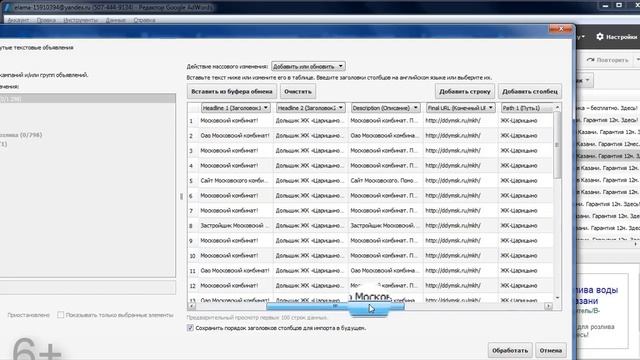
Task: Open the 'Правка' menu
Action: [46, 20]
